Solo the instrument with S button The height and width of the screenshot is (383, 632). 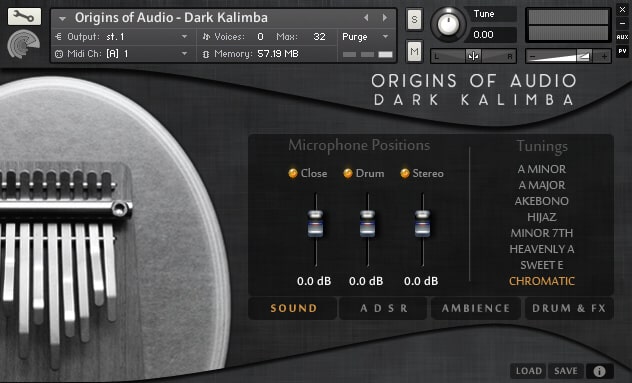[414, 20]
